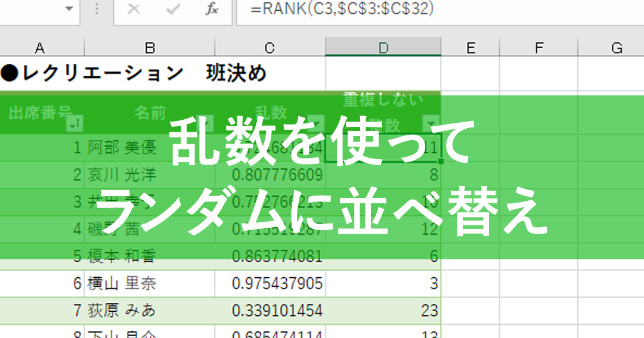The height and width of the screenshot is (338, 644).
Task: Select attendance number cell 6
Action: pyautogui.click(x=42, y=283)
